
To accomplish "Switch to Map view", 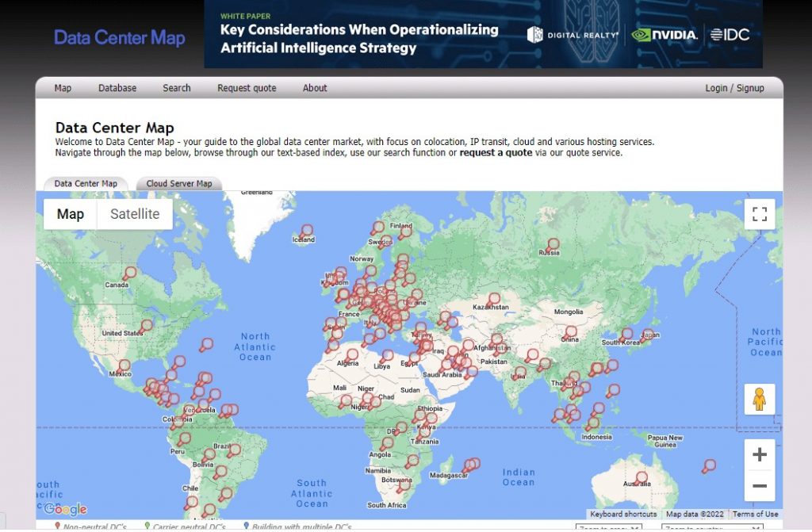I will coord(71,214).
